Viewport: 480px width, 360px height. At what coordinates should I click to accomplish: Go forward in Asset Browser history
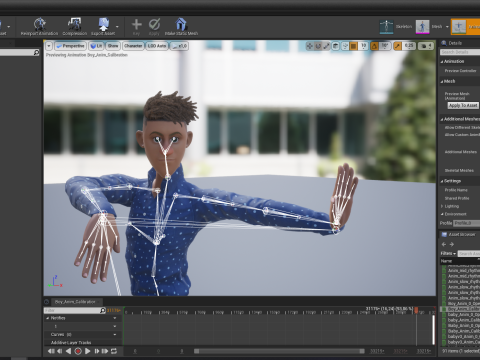(452, 244)
